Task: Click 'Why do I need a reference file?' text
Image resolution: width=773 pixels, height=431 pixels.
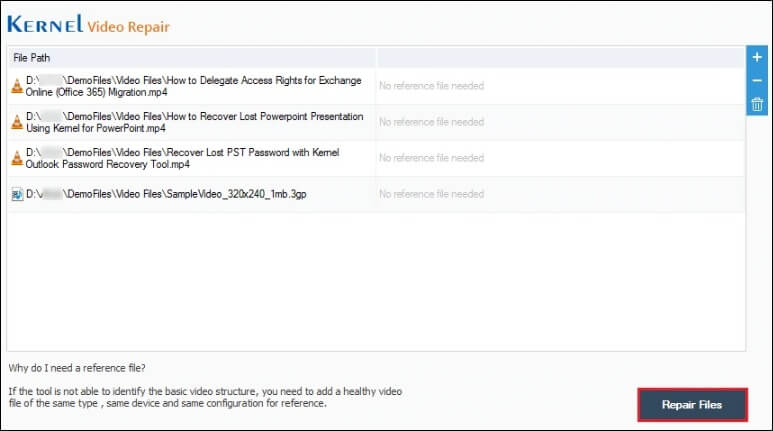Action: 77,368
